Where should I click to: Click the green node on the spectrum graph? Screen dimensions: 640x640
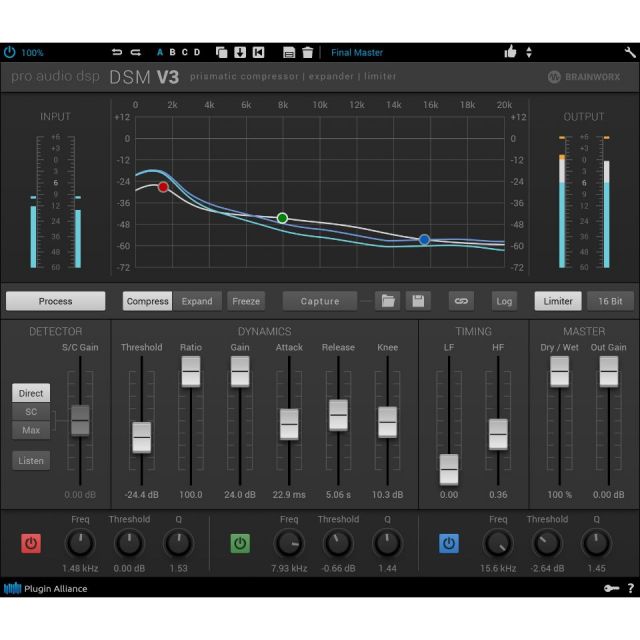coord(282,218)
